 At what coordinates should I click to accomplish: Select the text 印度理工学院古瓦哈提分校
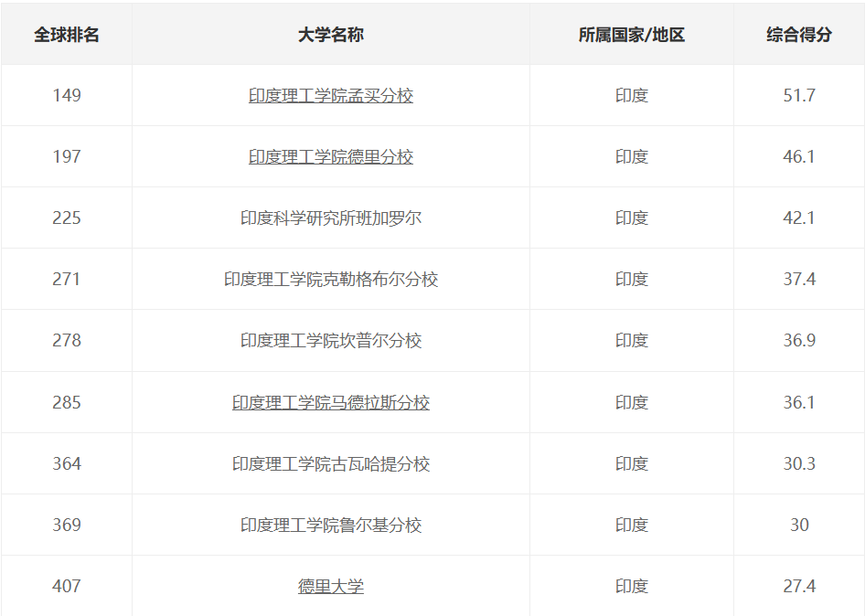330,463
